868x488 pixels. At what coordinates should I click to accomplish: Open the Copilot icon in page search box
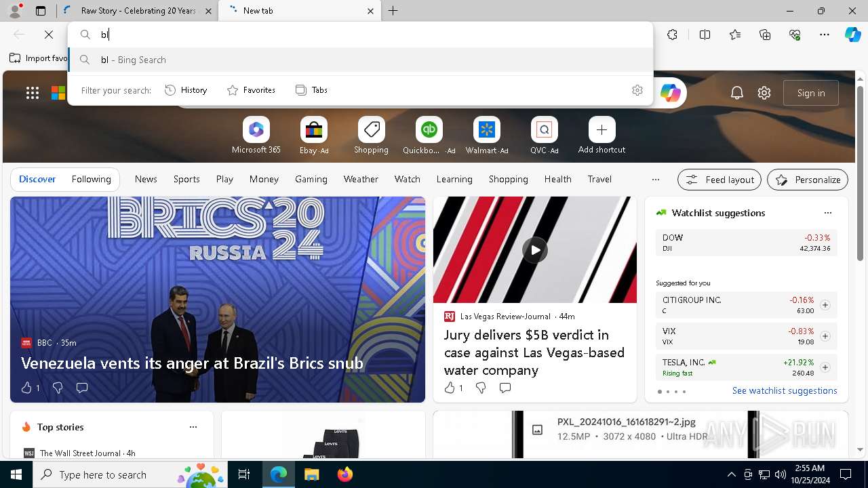click(x=670, y=93)
